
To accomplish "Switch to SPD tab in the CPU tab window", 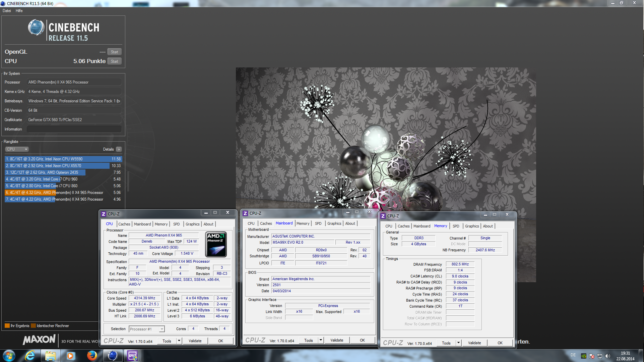I will [x=176, y=224].
